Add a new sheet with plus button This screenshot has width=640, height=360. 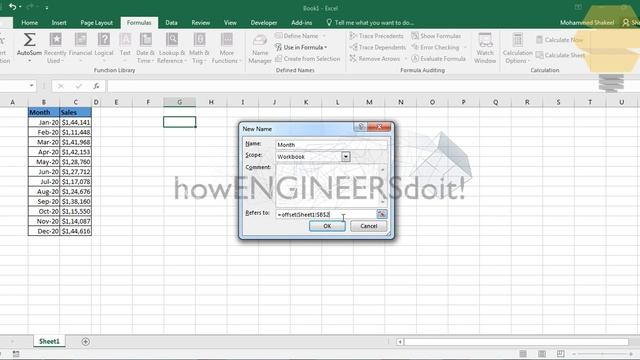[x=85, y=342]
